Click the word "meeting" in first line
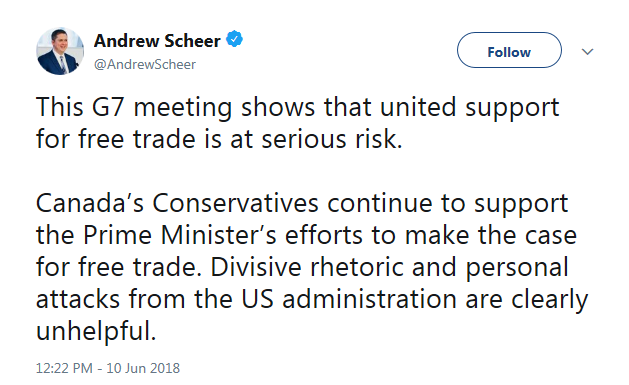 pos(183,109)
